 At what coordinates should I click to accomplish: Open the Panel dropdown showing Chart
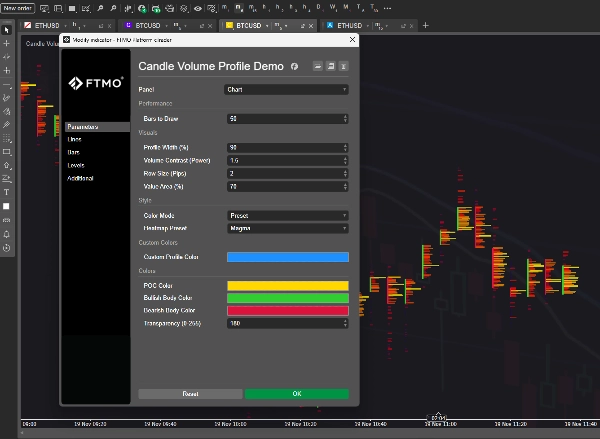click(x=286, y=90)
